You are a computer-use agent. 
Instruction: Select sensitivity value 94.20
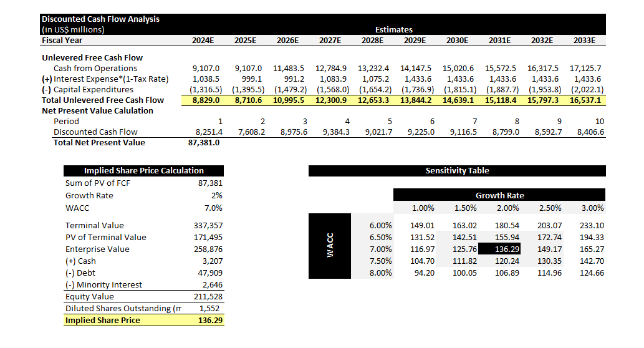coord(425,273)
